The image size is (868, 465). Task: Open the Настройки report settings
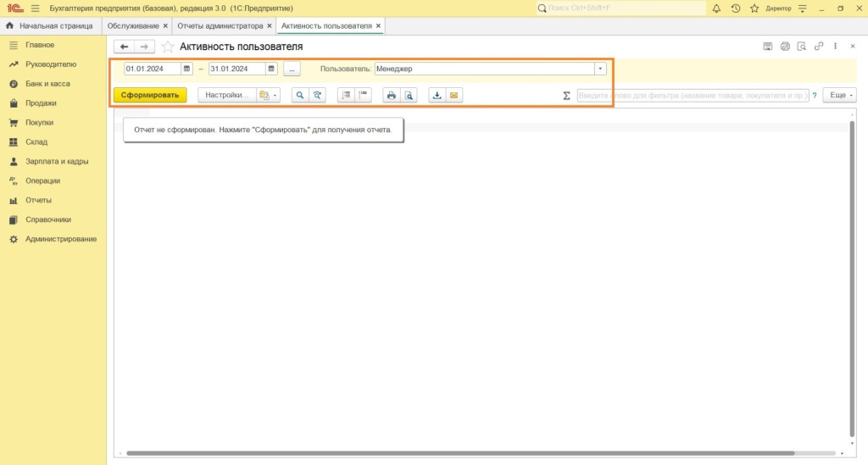225,96
